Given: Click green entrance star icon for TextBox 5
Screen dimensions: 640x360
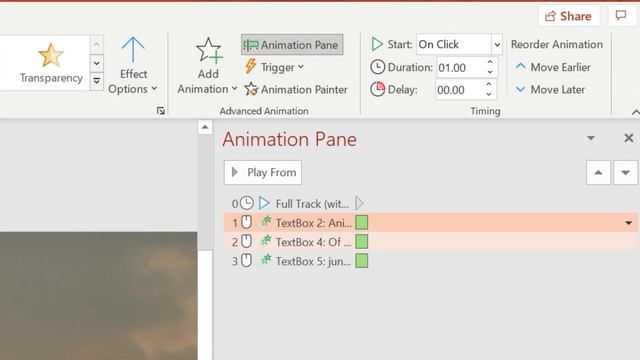Looking at the screenshot, I should (266, 260).
